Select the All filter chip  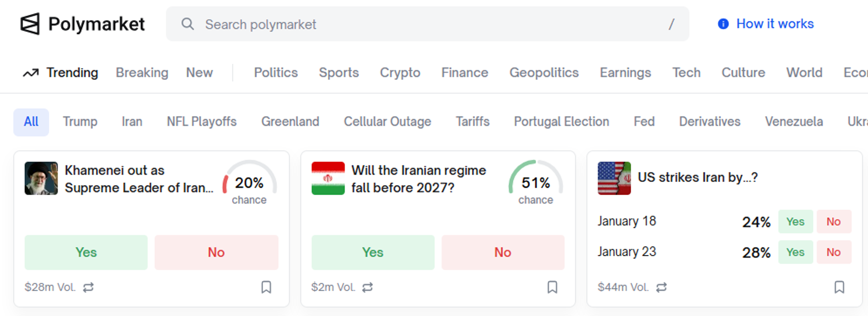click(31, 122)
